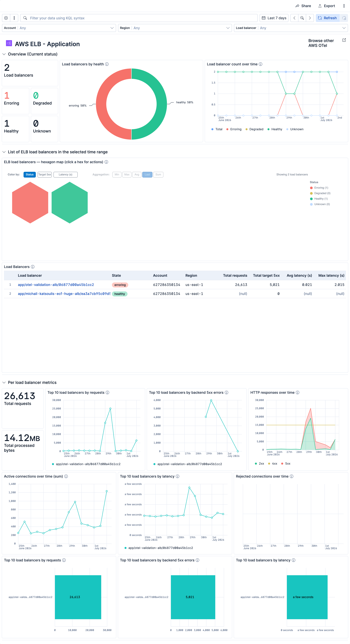Toggle 5xx series swatch in HTTP responses legend
This screenshot has height=644, width=350.
pos(282,463)
